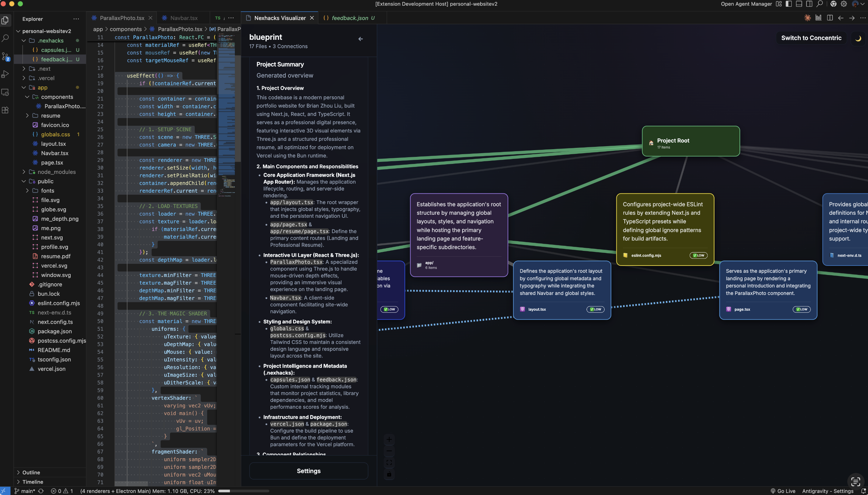Click the back arrow in blueprint panel
868x495 pixels.
(x=360, y=39)
